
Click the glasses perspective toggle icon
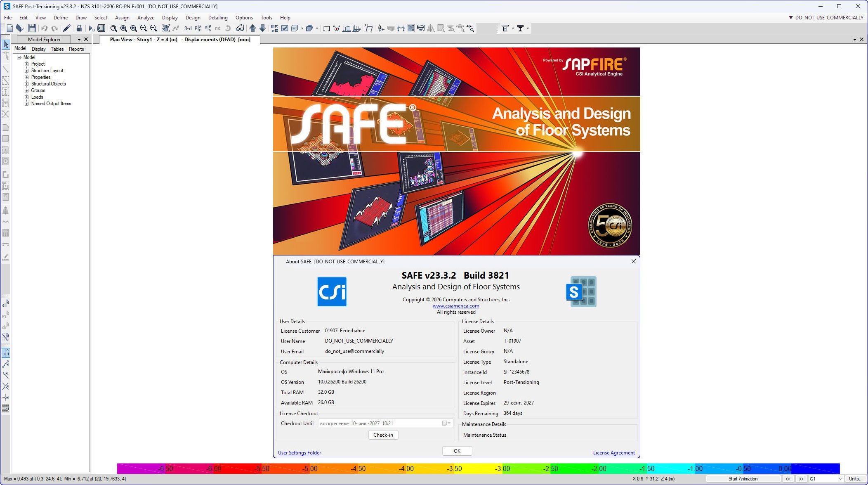coord(240,28)
